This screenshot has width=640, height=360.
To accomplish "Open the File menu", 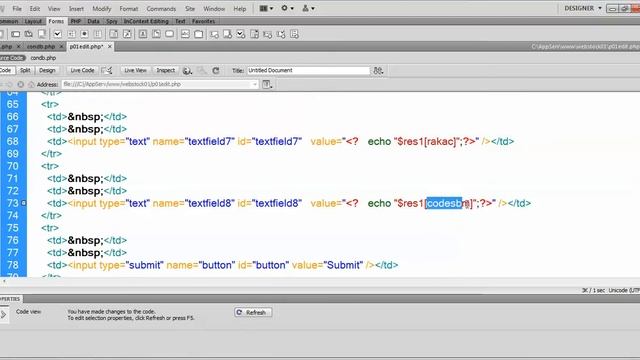I will (17, 8).
